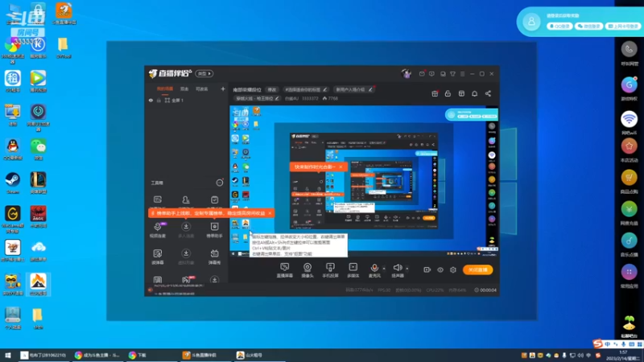Download 多人连麦 multi-user link tool
The image size is (644, 362).
tap(186, 229)
